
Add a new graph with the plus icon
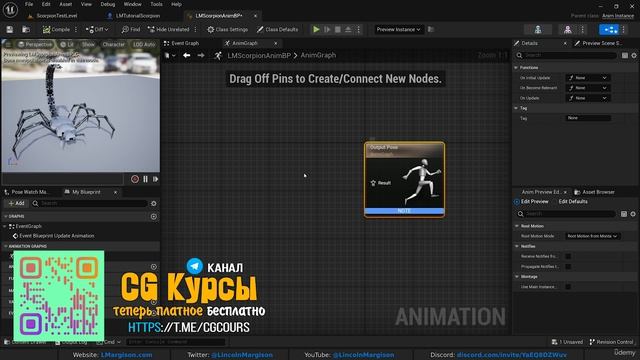tap(153, 217)
